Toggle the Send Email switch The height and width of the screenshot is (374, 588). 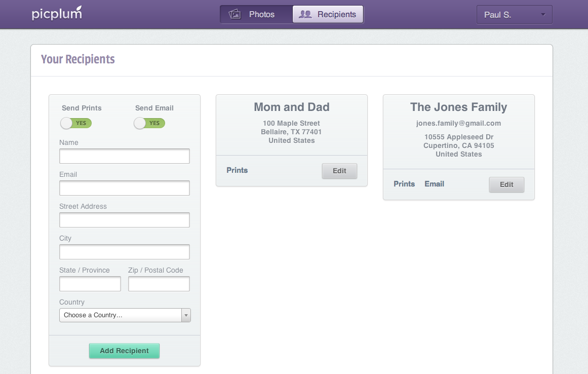point(149,123)
